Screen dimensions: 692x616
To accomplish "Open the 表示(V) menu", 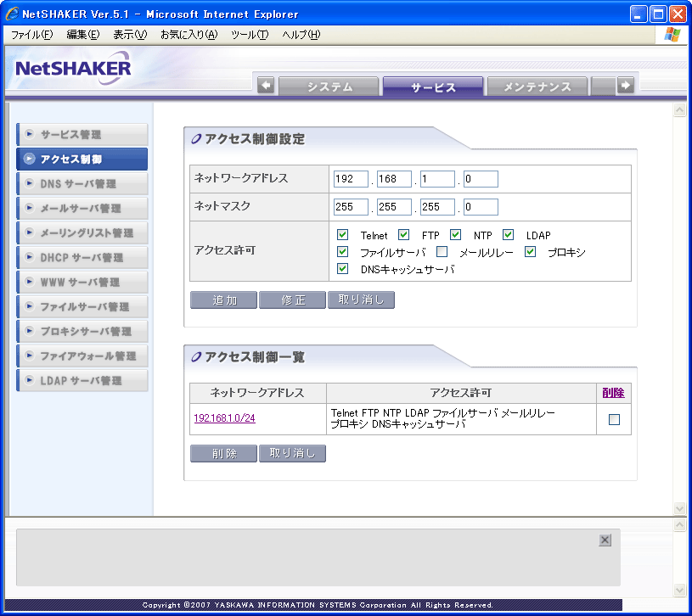I will 130,35.
